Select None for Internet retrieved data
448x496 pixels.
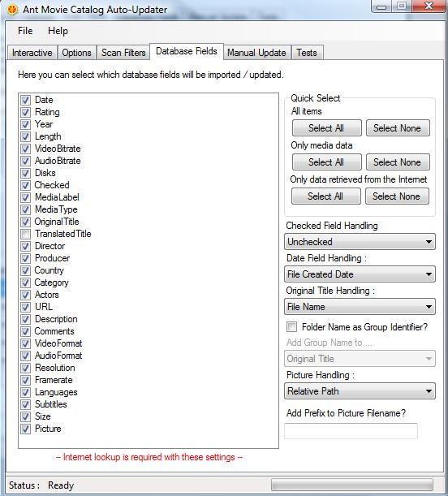[397, 196]
